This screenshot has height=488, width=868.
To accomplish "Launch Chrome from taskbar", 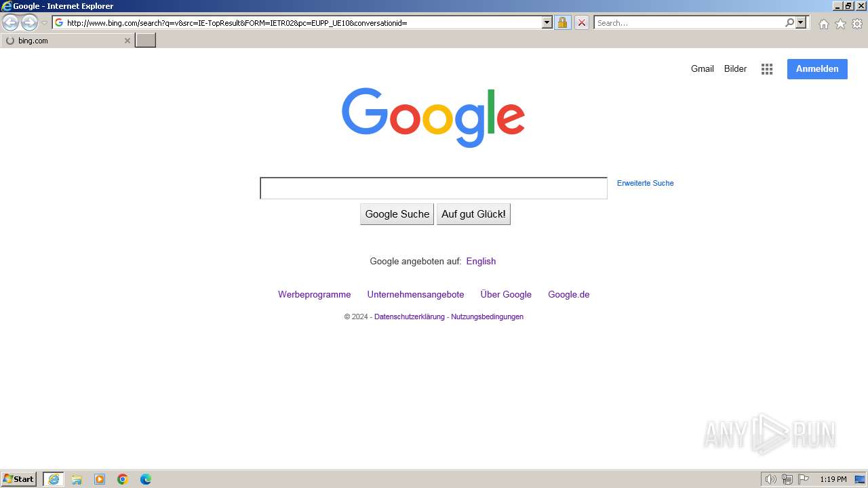I will (123, 479).
